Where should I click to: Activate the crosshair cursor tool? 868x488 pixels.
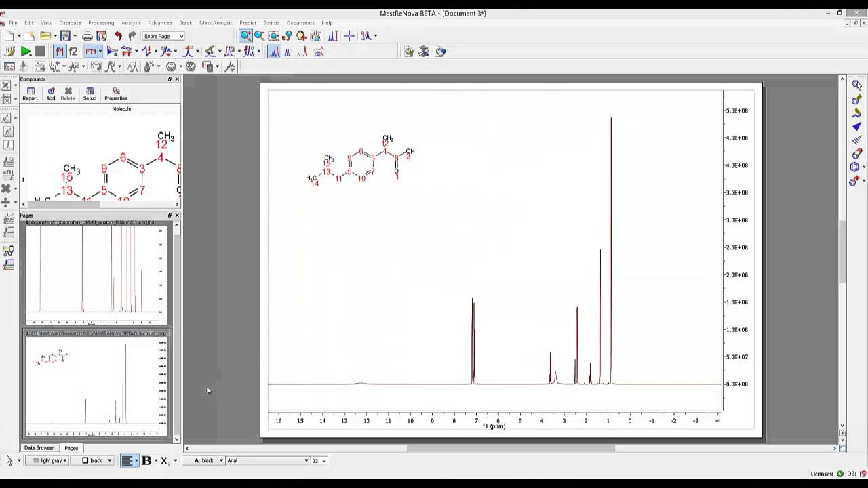349,36
